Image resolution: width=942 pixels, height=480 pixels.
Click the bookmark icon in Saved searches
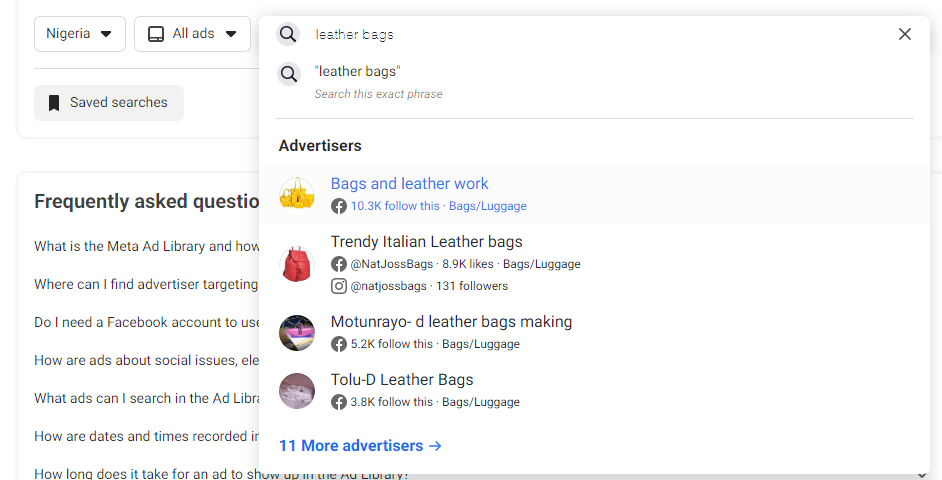click(54, 103)
